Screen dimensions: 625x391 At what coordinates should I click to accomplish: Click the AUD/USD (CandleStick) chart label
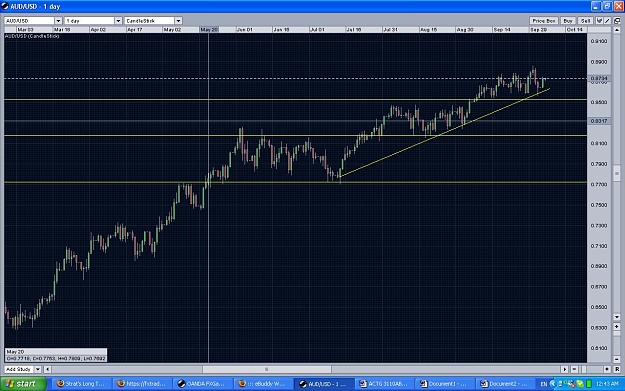[32, 36]
